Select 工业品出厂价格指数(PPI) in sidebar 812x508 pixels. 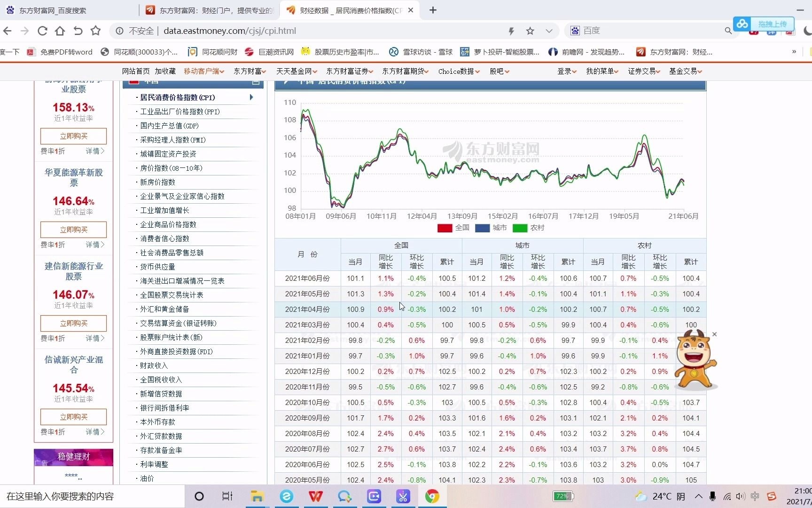pyautogui.click(x=180, y=111)
